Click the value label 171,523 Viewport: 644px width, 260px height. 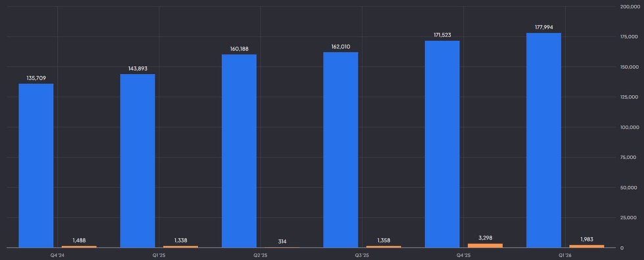click(x=442, y=35)
